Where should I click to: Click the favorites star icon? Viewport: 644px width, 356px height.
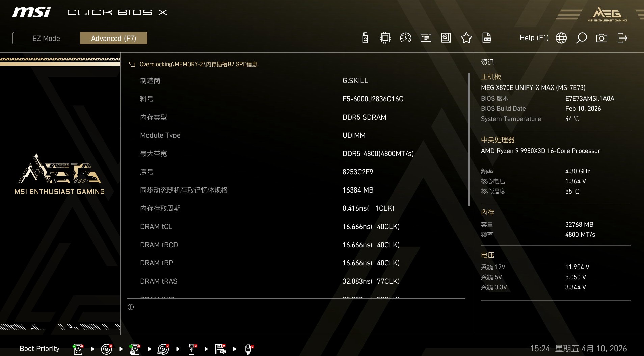(x=466, y=38)
